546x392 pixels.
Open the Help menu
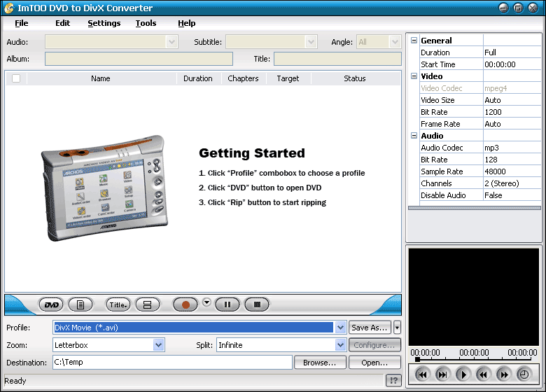187,23
